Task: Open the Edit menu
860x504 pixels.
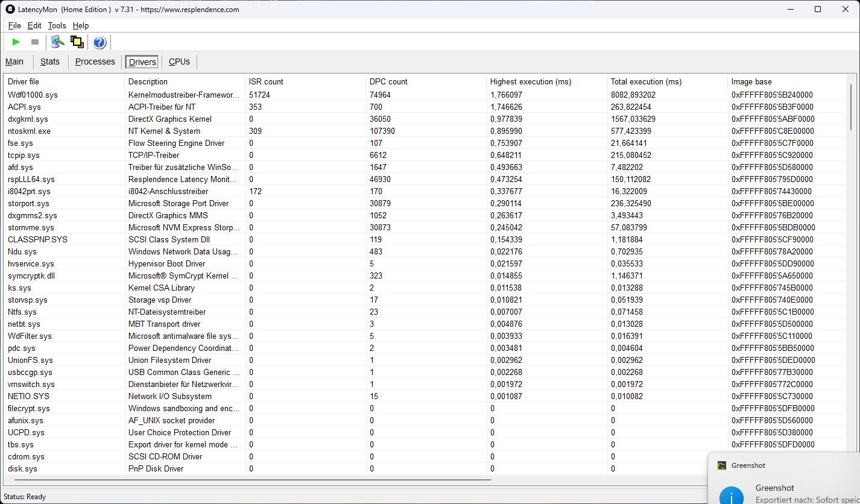Action: point(34,25)
